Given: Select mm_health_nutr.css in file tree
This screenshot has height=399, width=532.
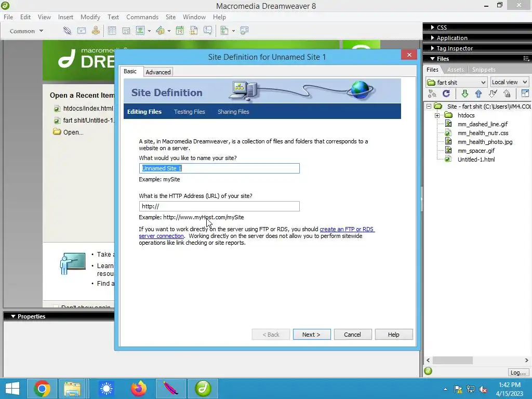Looking at the screenshot, I should [x=483, y=133].
